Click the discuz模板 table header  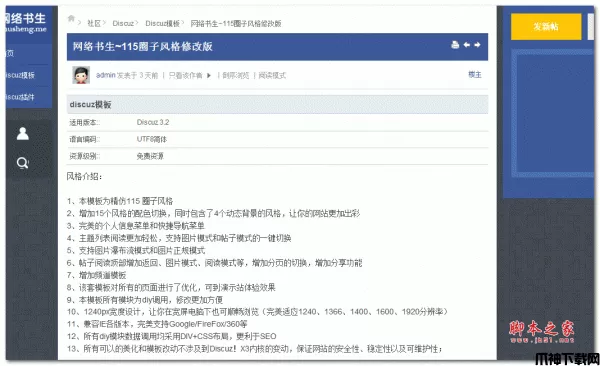pyautogui.click(x=277, y=105)
